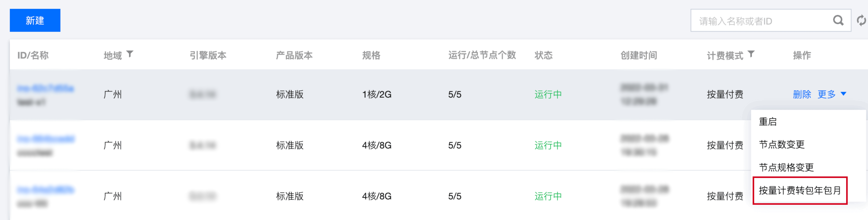Collapse the 更多 dropdown arrow
868x220 pixels.
point(843,94)
